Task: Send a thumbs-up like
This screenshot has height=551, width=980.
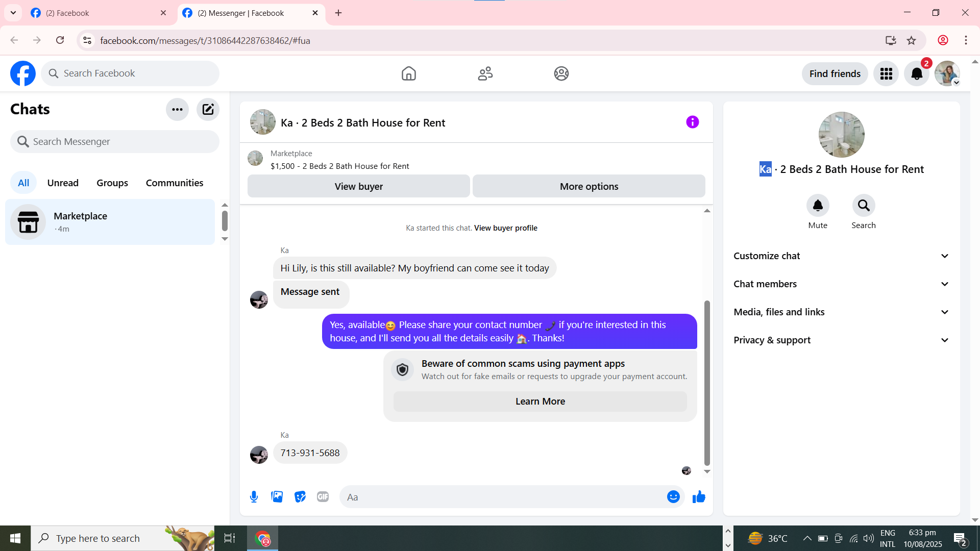Action: (699, 497)
